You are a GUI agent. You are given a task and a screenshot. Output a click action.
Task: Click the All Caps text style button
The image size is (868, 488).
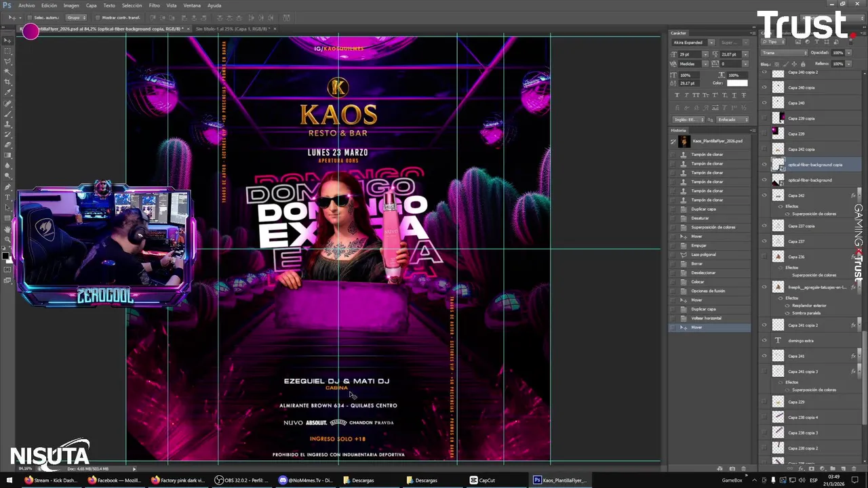(696, 95)
